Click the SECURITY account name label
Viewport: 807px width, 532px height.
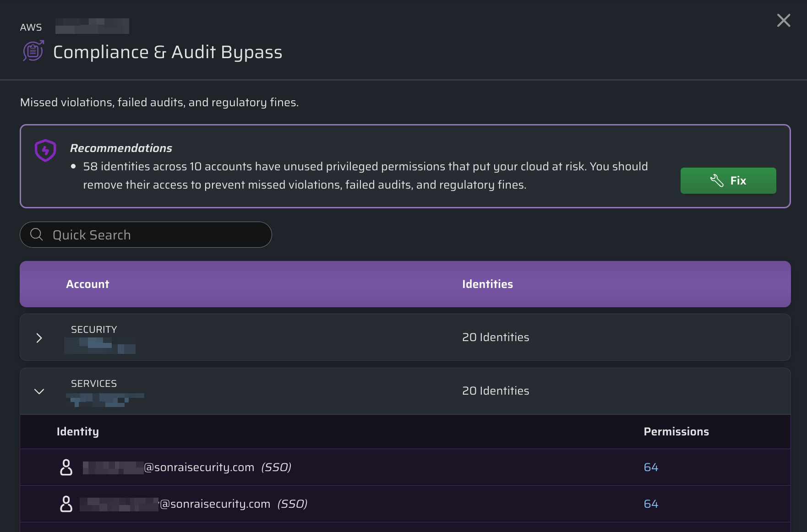pyautogui.click(x=94, y=330)
